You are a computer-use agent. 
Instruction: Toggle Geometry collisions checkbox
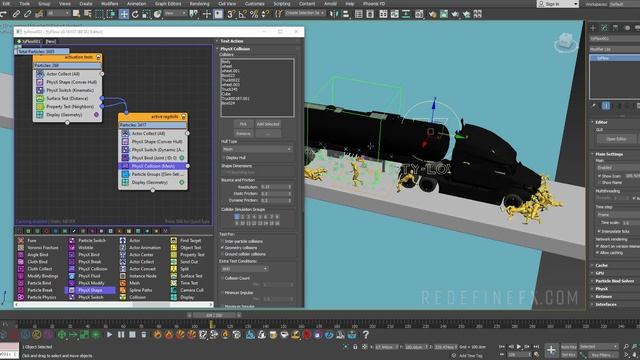coord(222,248)
